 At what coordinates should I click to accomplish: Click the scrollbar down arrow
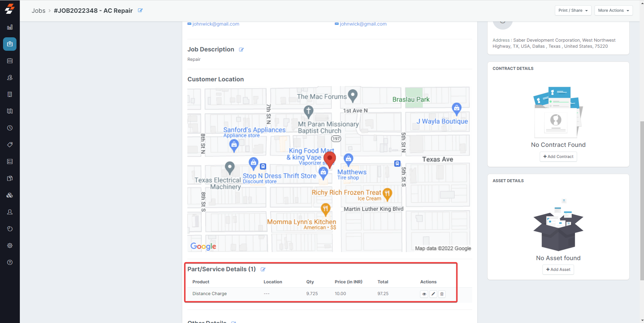tap(642, 320)
